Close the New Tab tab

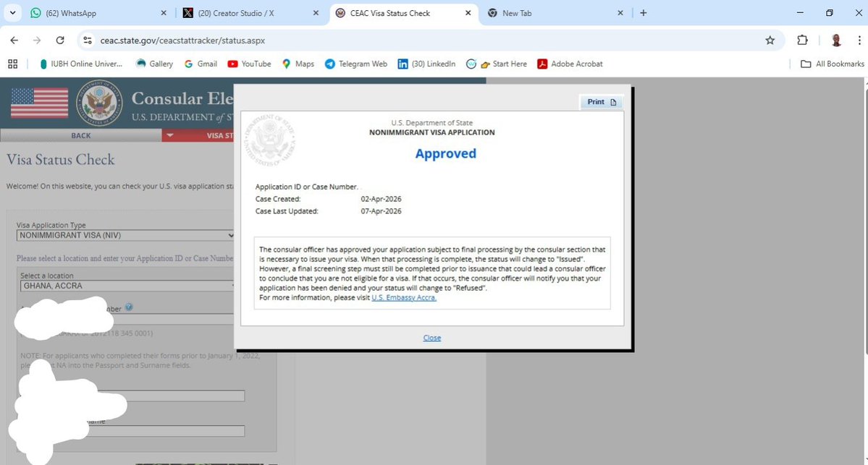tap(620, 13)
